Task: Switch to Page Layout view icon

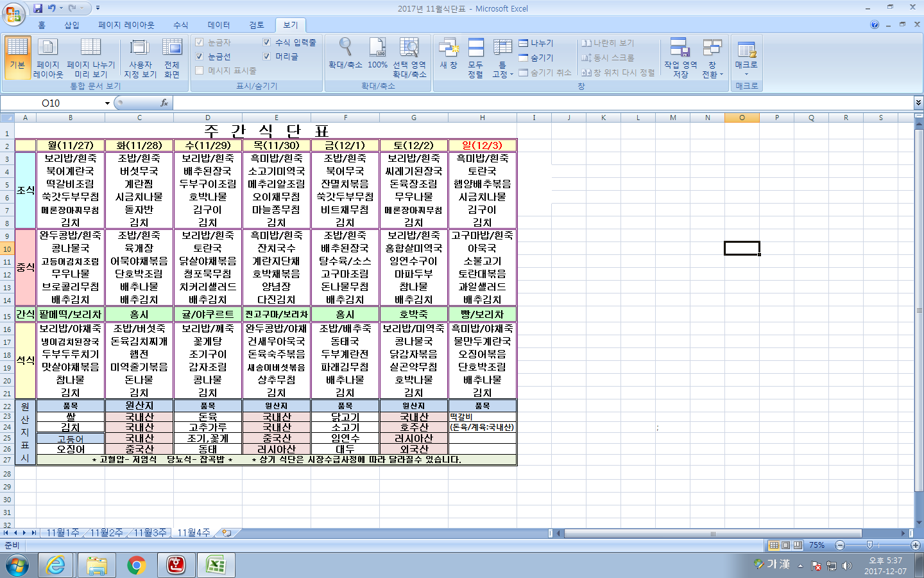Action: tap(48, 58)
